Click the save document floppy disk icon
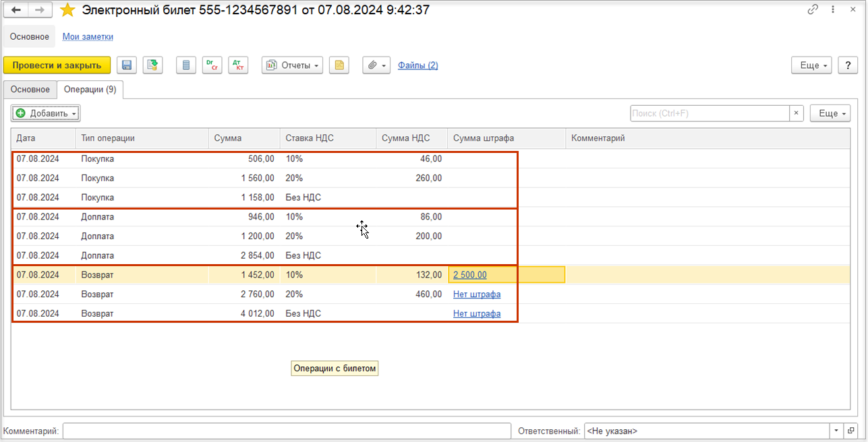 [127, 65]
